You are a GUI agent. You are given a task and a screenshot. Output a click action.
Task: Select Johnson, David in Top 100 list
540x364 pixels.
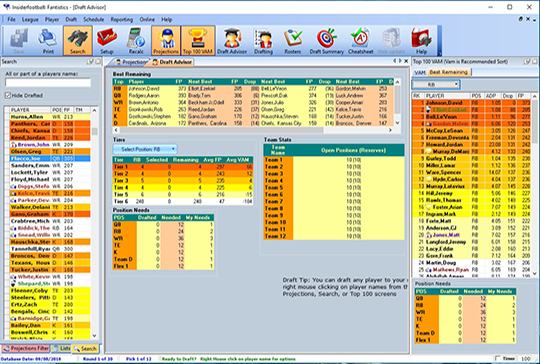pos(471,103)
